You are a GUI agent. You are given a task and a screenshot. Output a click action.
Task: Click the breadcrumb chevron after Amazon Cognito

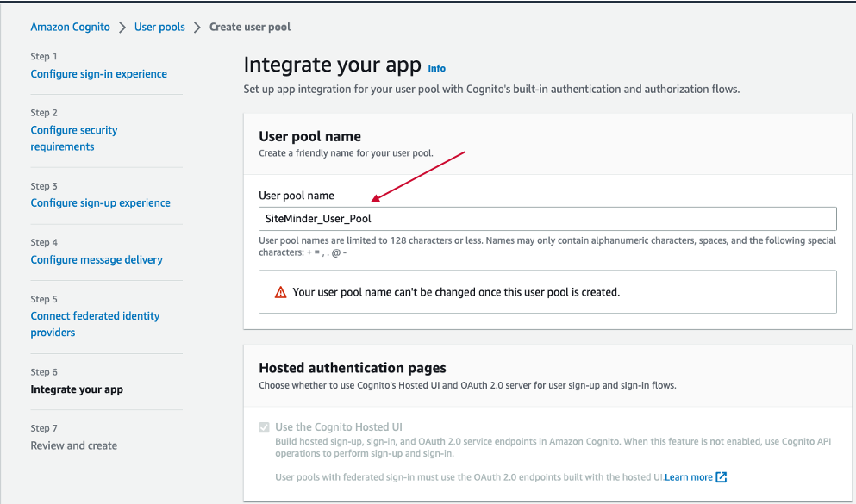[x=122, y=28]
